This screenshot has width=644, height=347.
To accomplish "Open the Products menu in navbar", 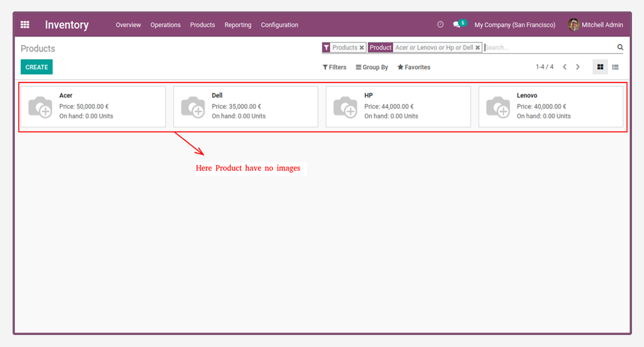I will pyautogui.click(x=202, y=25).
